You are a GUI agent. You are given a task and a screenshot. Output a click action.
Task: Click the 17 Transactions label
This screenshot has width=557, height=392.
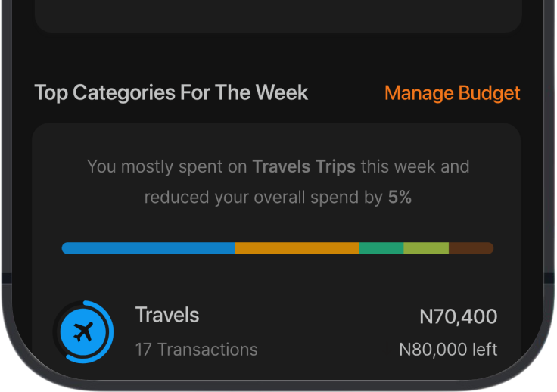pos(196,350)
